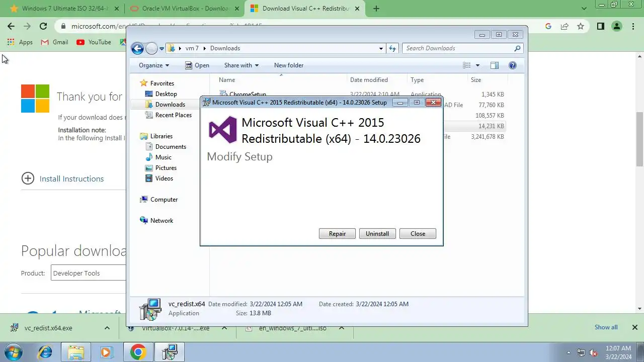Open YouTube bookmark

(x=94, y=42)
